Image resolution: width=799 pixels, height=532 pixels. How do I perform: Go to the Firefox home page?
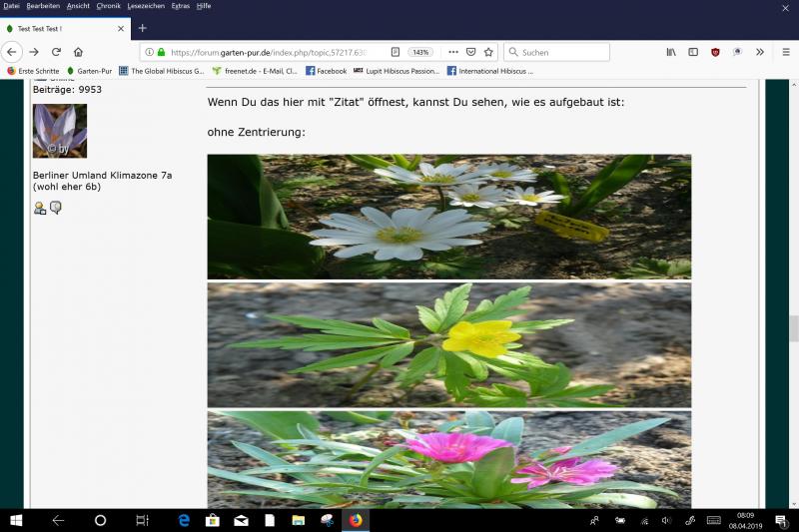click(x=78, y=52)
